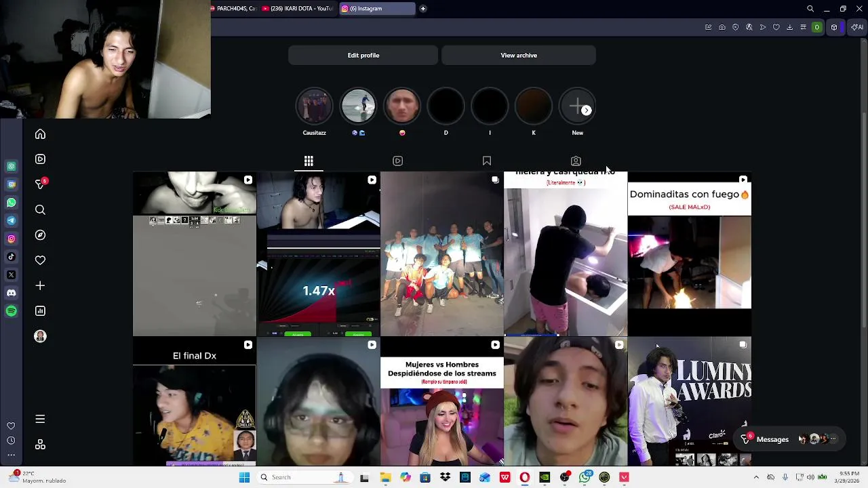This screenshot has height=488, width=868.
Task: Open the Explore compass icon
Action: point(40,235)
